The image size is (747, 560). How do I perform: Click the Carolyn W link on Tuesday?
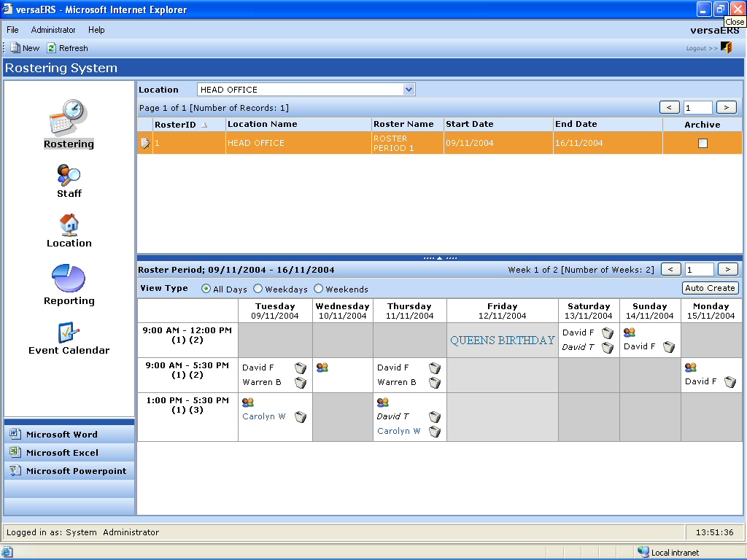click(x=264, y=416)
